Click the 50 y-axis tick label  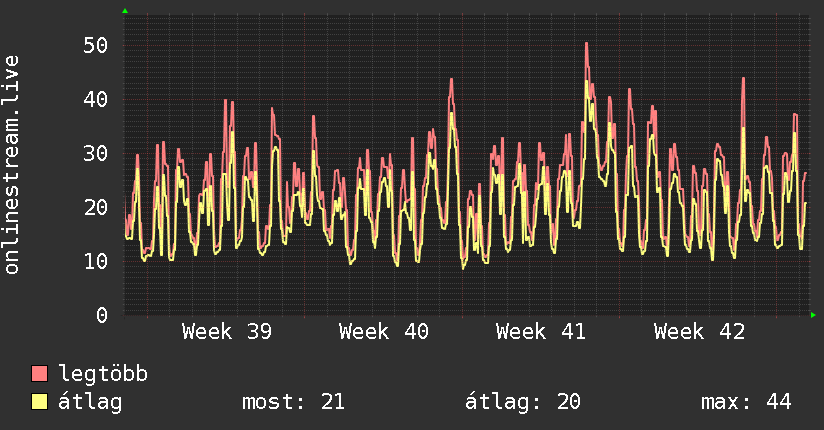(x=96, y=45)
